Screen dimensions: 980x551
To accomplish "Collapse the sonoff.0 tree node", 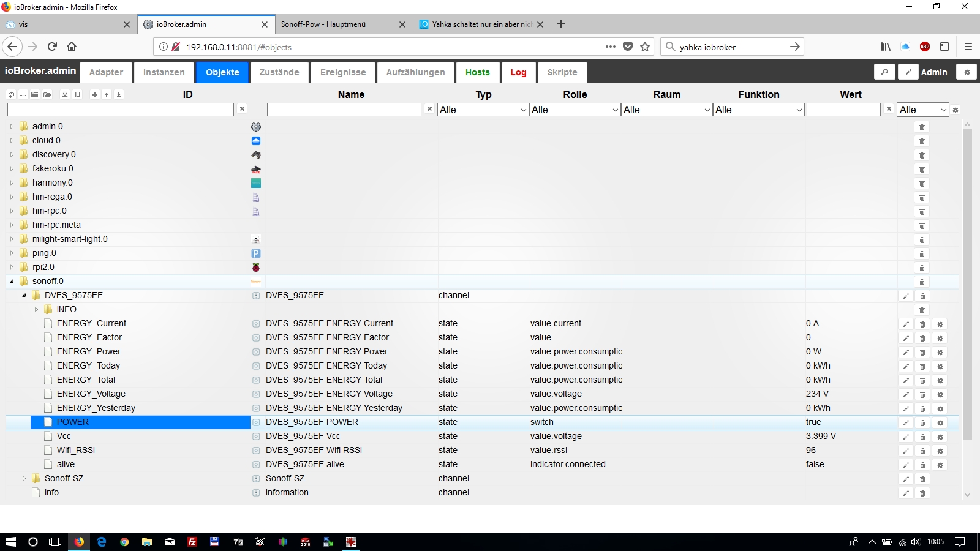I will pyautogui.click(x=12, y=281).
